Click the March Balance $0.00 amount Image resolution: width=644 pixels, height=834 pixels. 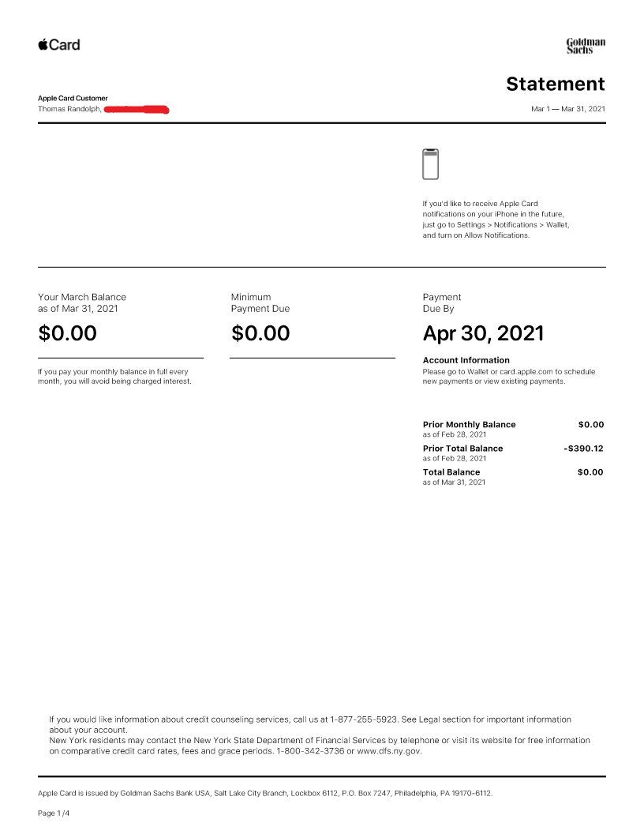tap(68, 333)
